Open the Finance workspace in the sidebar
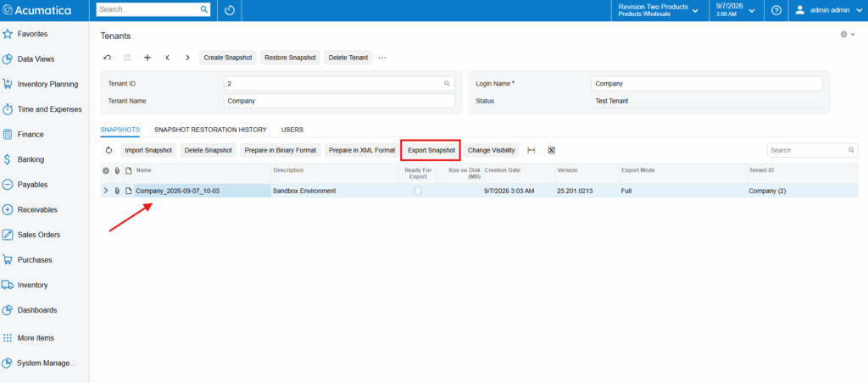Image resolution: width=868 pixels, height=383 pixels. point(31,135)
